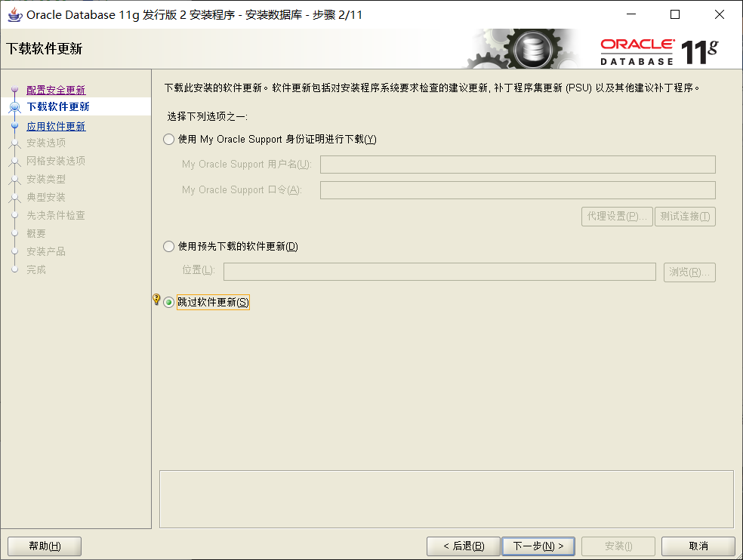The image size is (743, 560).
Task: Cancel the installer with 取消 button
Action: [x=698, y=546]
